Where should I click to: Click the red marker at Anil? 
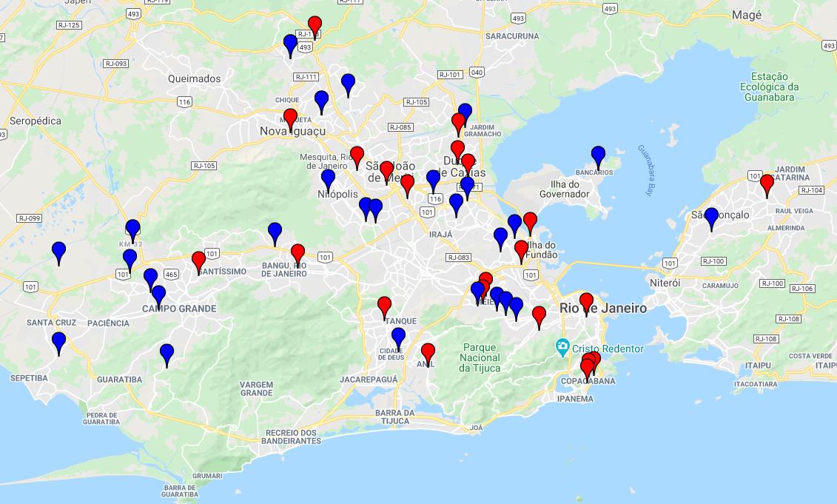[x=428, y=354]
